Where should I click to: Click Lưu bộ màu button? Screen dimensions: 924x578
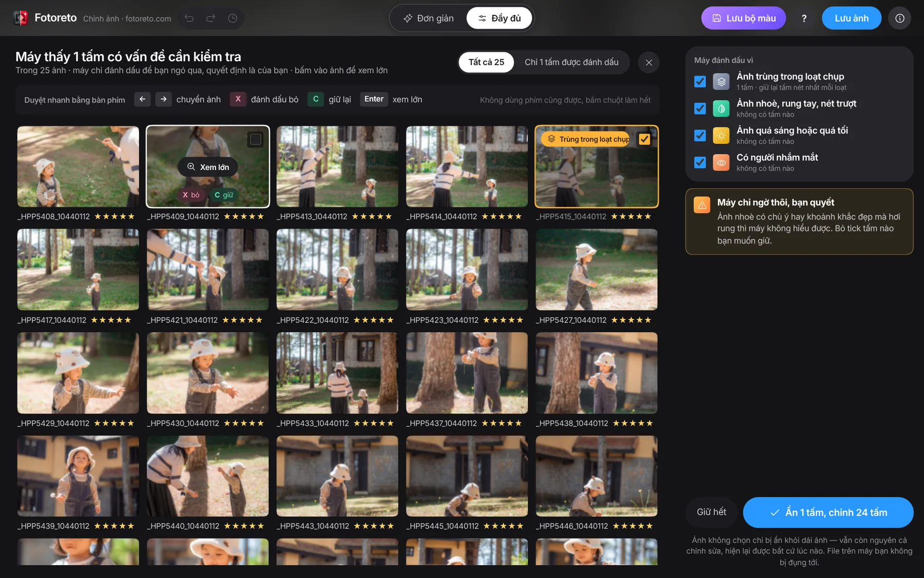(x=743, y=18)
